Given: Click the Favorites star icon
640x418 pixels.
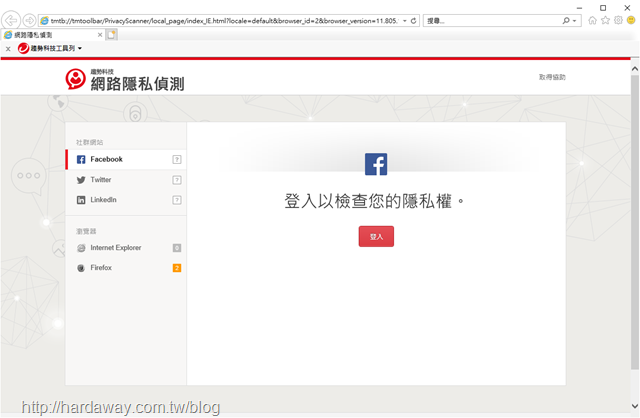Looking at the screenshot, I should click(x=605, y=20).
